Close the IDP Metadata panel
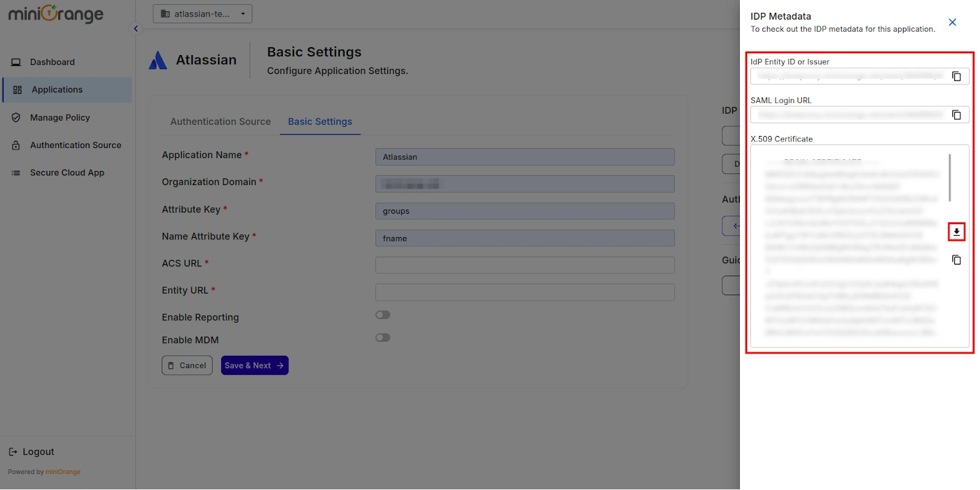Image resolution: width=980 pixels, height=490 pixels. 952,22
